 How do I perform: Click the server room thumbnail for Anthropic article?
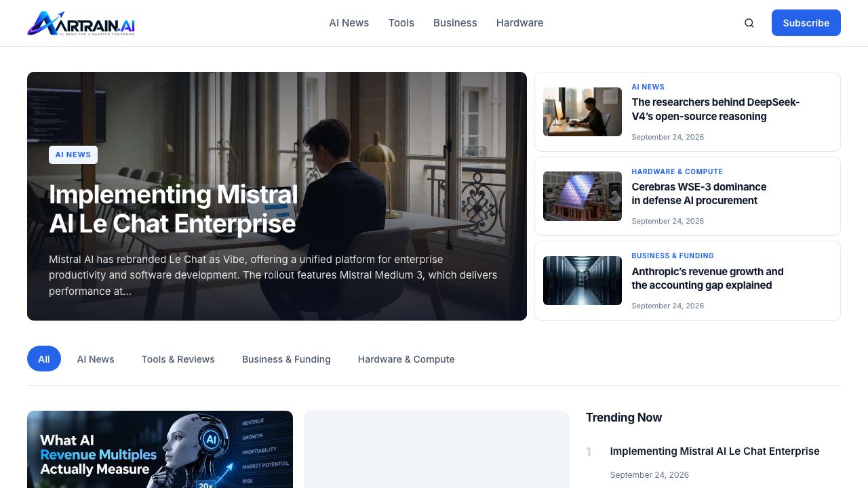click(583, 281)
